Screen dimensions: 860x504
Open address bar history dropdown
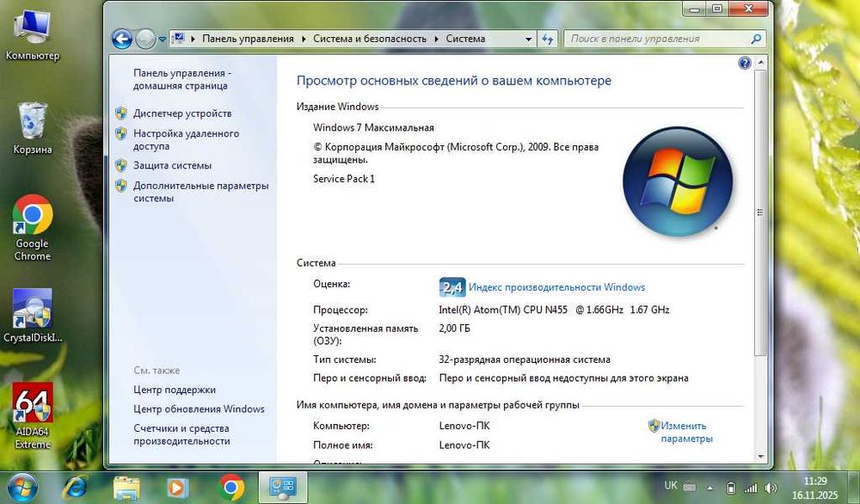(528, 39)
